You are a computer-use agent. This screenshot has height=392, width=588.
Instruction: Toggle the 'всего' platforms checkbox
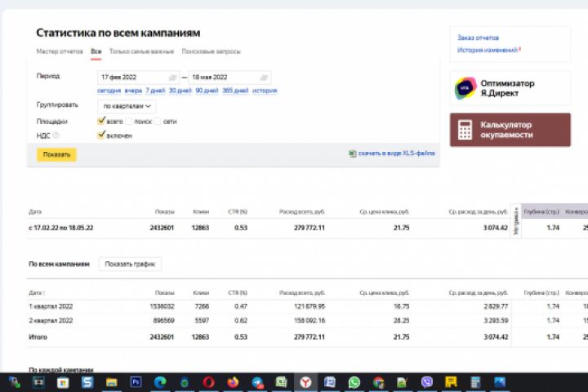101,121
